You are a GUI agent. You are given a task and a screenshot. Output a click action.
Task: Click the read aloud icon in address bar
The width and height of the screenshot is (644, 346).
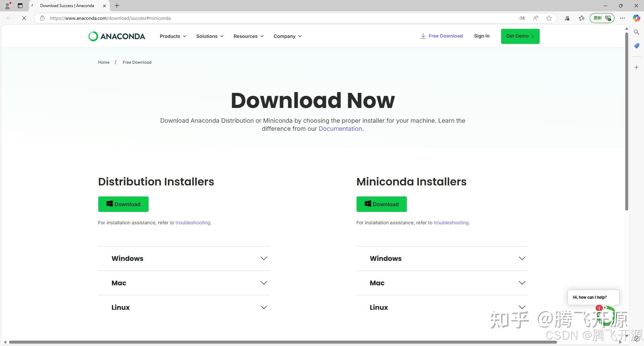point(536,18)
